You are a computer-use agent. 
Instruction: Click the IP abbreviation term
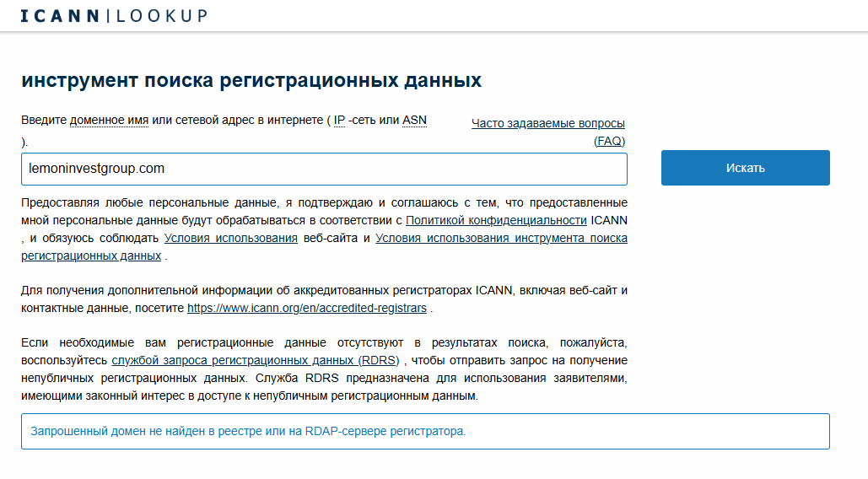(339, 120)
